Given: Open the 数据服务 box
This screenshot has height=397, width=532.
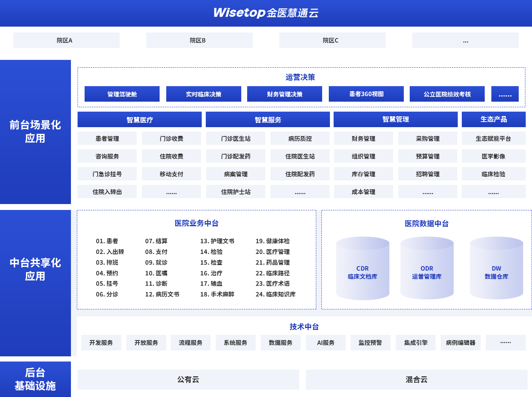Looking at the screenshot, I should [281, 343].
